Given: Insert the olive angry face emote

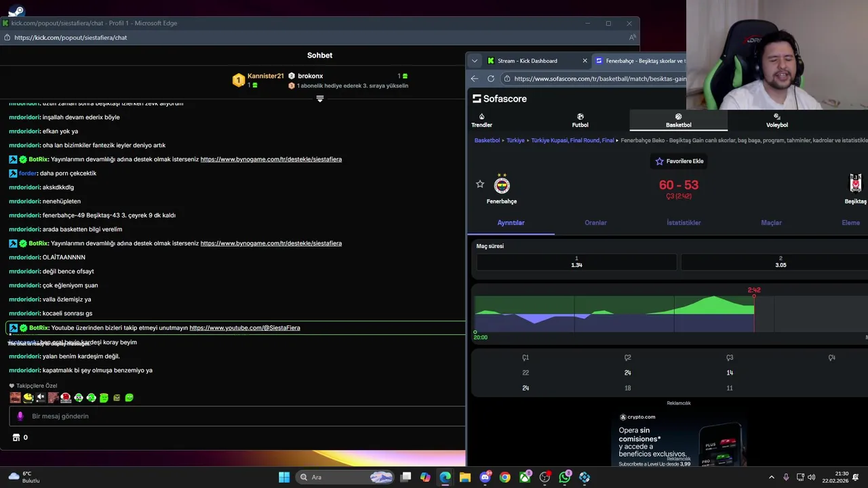Looking at the screenshot, I should 117,398.
